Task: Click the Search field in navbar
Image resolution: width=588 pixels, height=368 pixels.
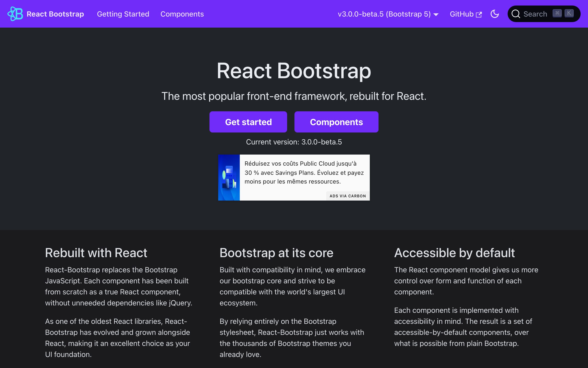Action: click(x=544, y=14)
